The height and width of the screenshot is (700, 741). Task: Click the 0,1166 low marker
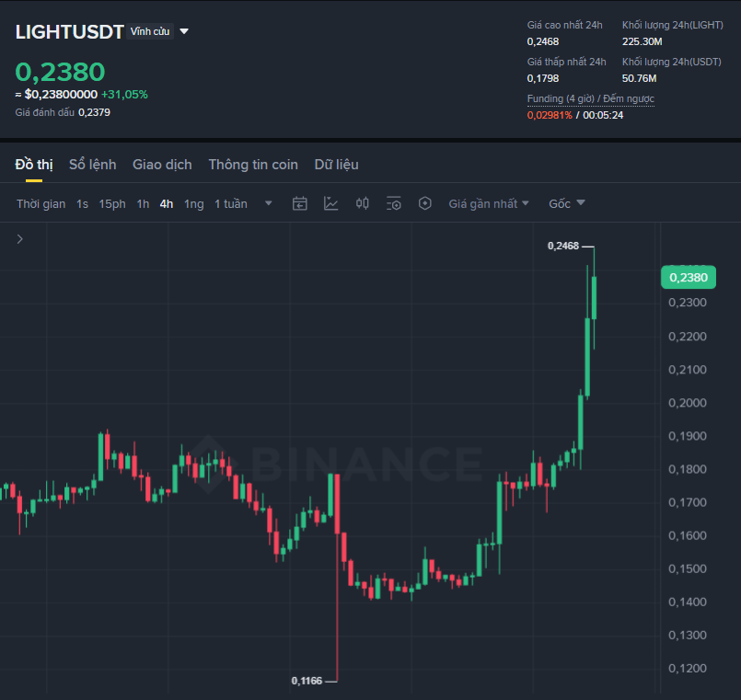click(307, 681)
